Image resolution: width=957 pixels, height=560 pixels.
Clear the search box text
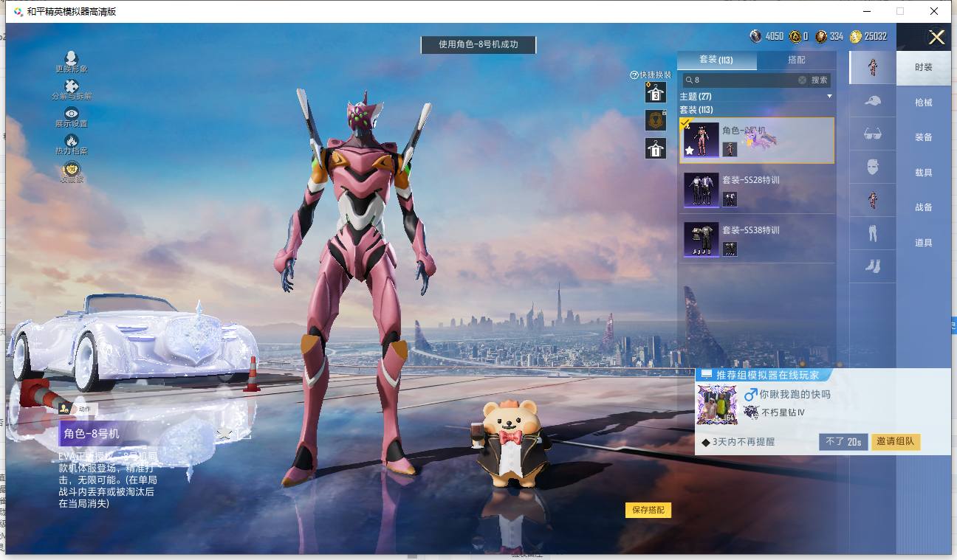[x=802, y=80]
